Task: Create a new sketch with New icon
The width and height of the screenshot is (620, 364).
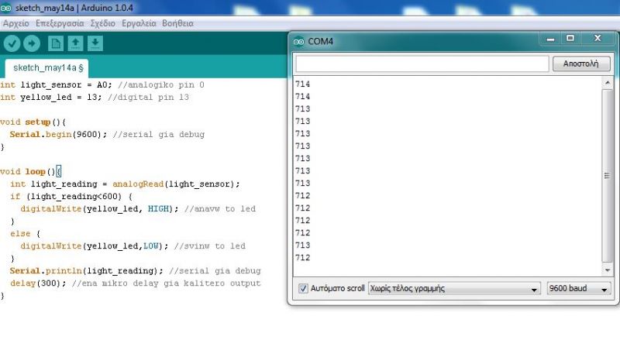Action: [x=56, y=43]
